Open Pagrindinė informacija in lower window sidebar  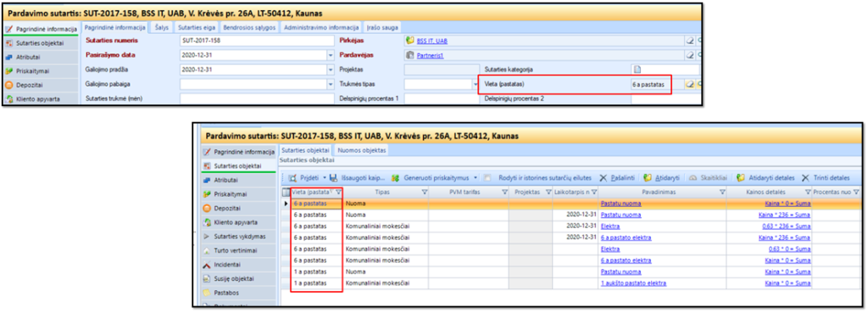238,151
